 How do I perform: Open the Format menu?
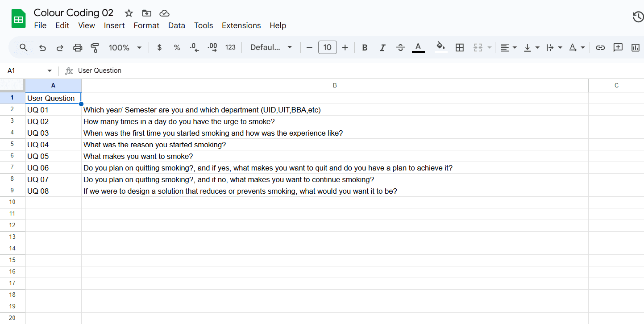pyautogui.click(x=146, y=25)
